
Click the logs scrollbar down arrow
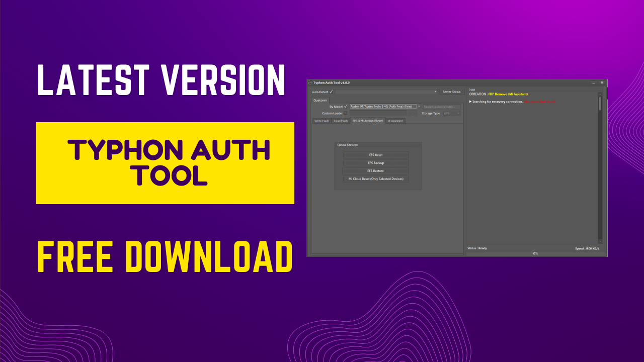tap(600, 241)
